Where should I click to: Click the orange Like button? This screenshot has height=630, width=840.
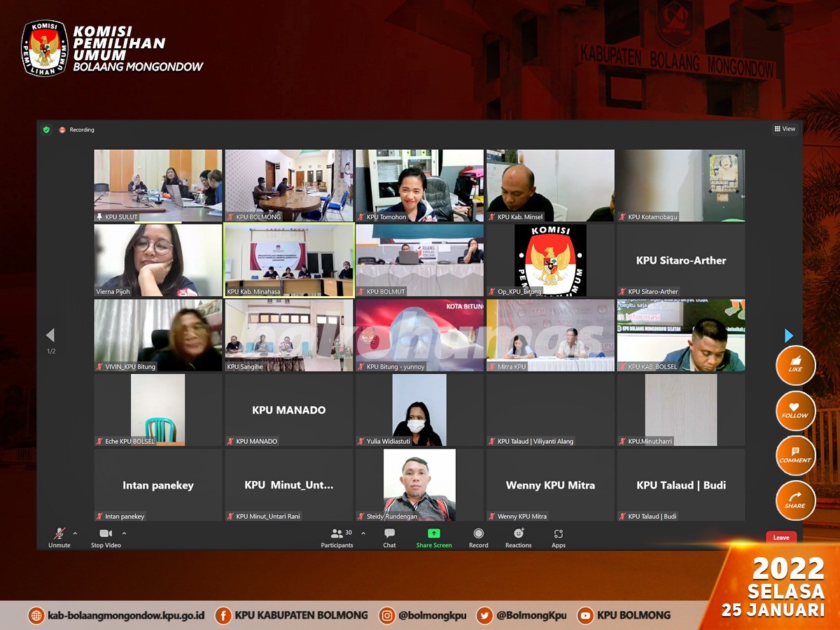click(795, 365)
